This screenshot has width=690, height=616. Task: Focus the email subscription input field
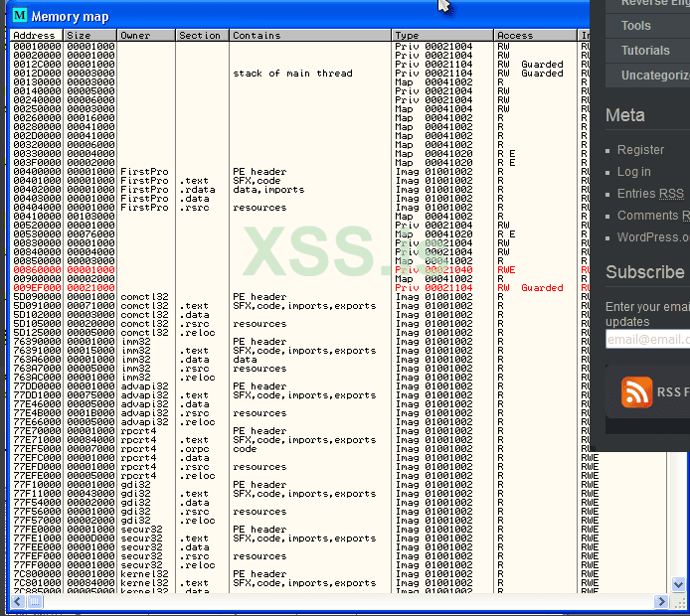[648, 340]
